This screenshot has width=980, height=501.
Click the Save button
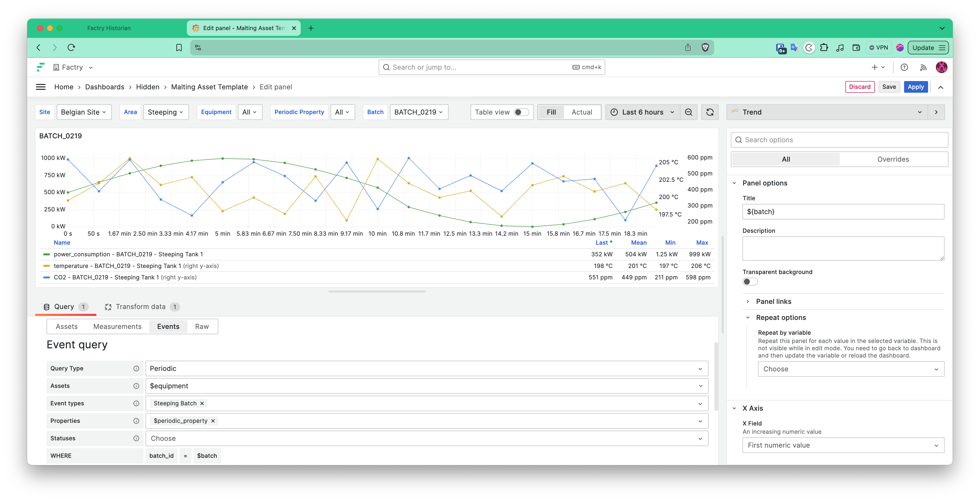tap(889, 87)
